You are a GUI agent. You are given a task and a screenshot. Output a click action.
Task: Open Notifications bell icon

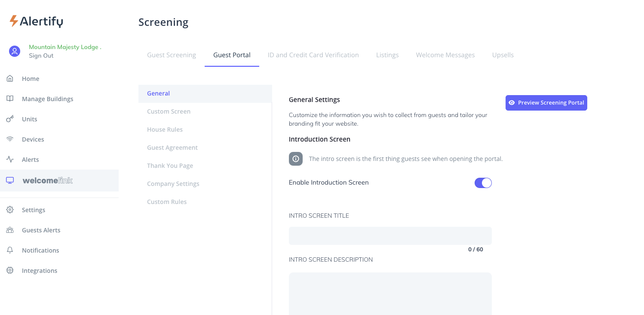(x=10, y=250)
